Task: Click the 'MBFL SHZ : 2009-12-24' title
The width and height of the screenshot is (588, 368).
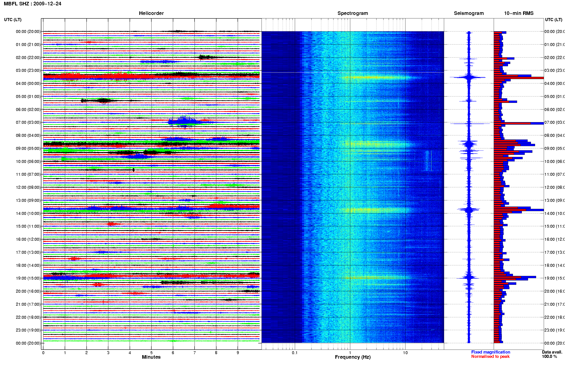Action: (32, 4)
